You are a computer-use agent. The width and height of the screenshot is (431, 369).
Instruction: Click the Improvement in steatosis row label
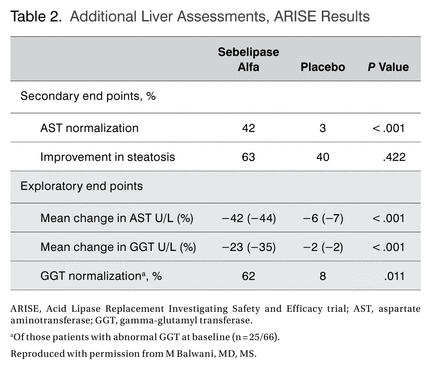tap(108, 157)
